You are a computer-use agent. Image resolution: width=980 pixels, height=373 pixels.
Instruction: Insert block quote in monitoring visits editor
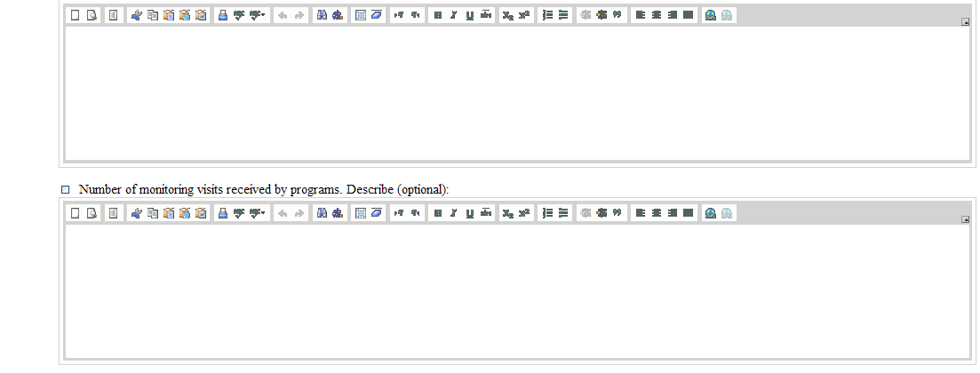tap(617, 213)
